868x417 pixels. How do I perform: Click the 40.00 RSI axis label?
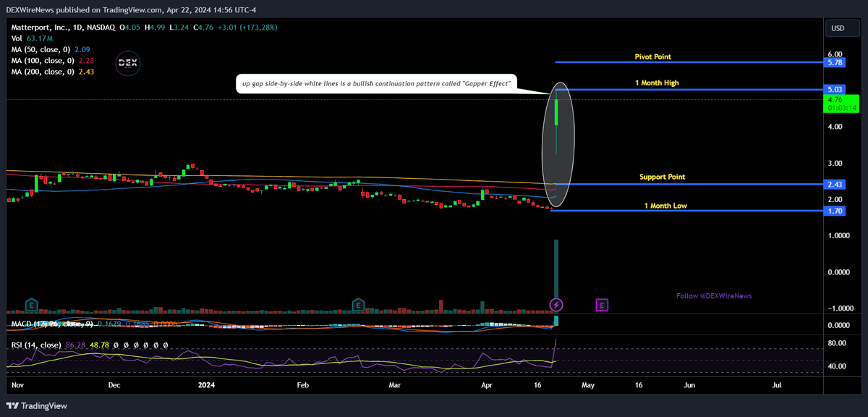pyautogui.click(x=837, y=366)
